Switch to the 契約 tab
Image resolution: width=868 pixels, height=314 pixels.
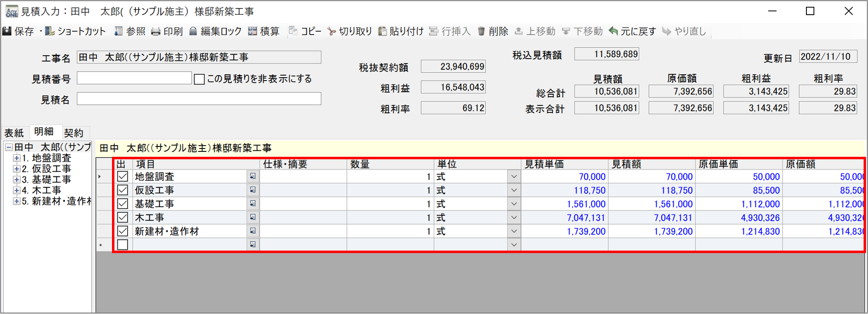[73, 133]
